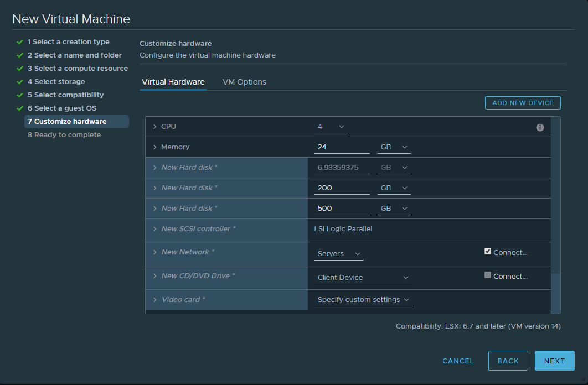
Task: Uncheck the New Network Connect checkbox
Action: click(488, 251)
